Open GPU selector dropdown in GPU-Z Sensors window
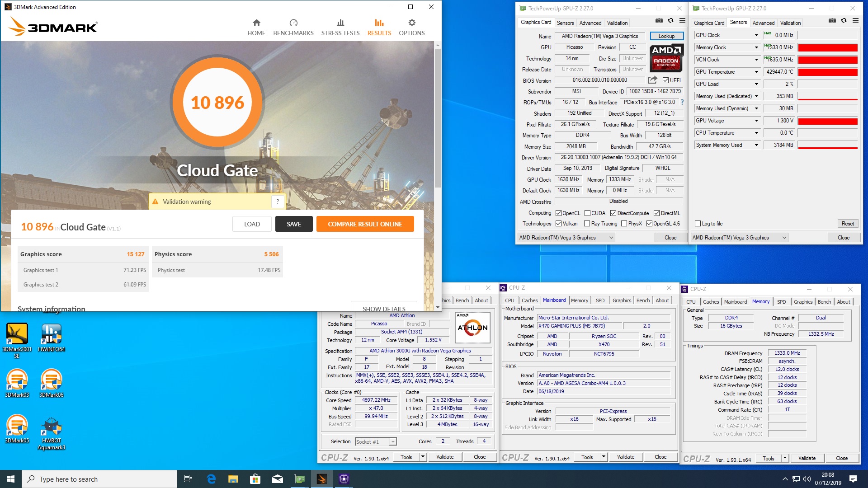 740,238
